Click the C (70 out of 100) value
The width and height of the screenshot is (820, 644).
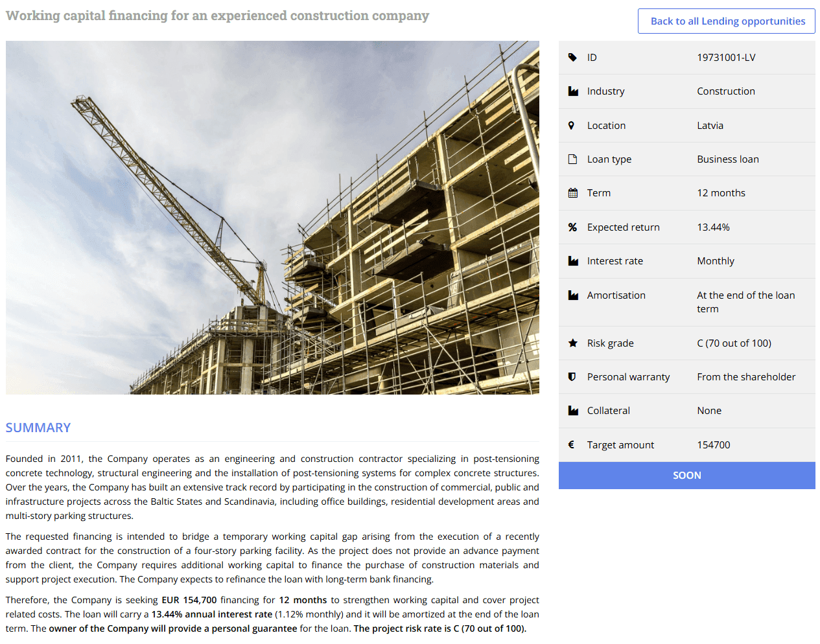pos(734,343)
